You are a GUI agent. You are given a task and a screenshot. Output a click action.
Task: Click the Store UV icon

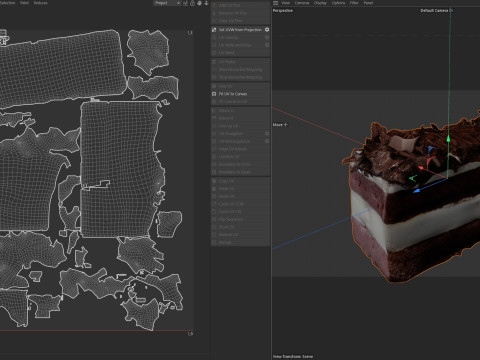214,227
